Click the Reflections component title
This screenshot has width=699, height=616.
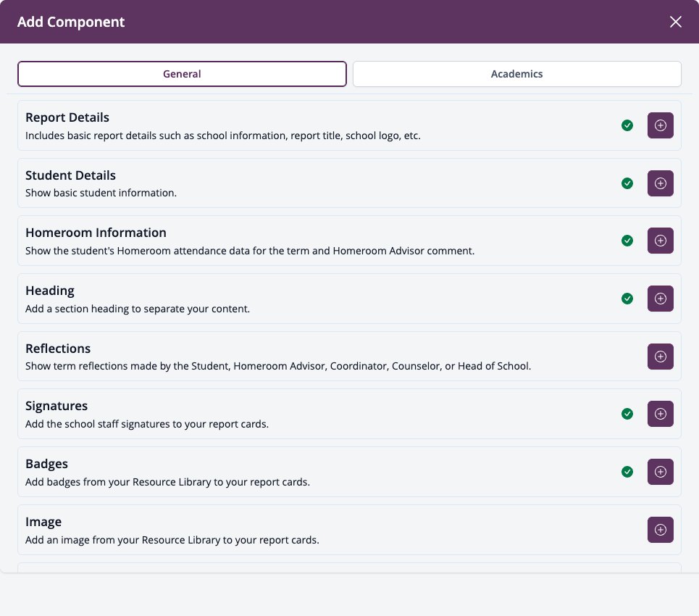[58, 349]
